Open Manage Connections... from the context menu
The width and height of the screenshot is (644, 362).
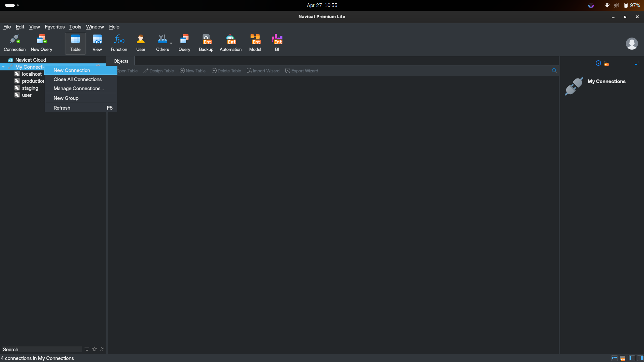pyautogui.click(x=80, y=88)
